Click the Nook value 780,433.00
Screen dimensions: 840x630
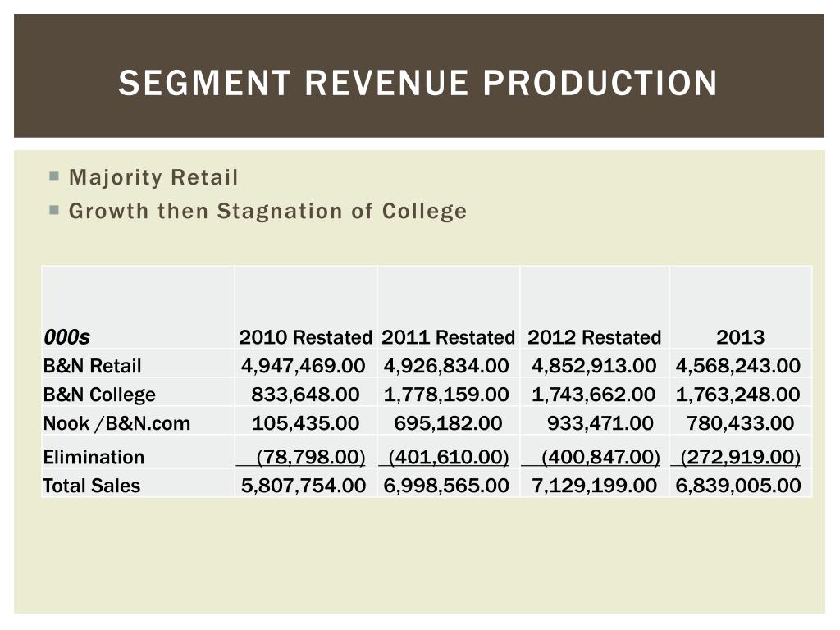[x=741, y=423]
